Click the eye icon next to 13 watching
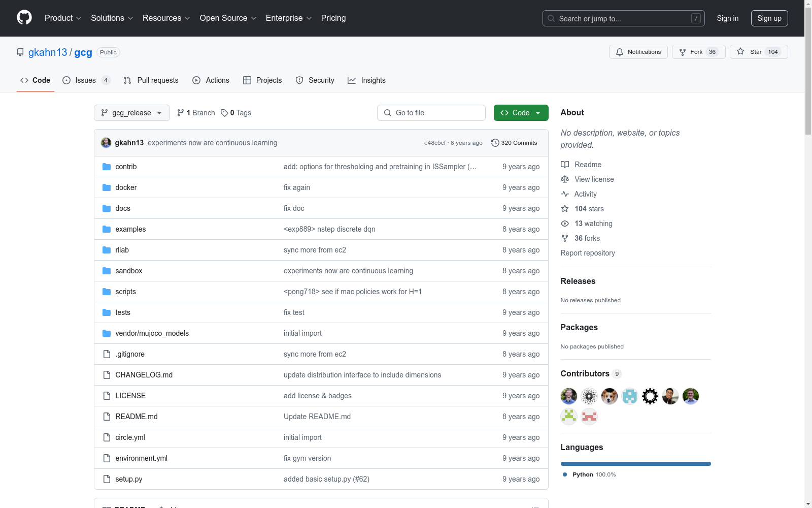Image resolution: width=812 pixels, height=508 pixels. tap(565, 224)
